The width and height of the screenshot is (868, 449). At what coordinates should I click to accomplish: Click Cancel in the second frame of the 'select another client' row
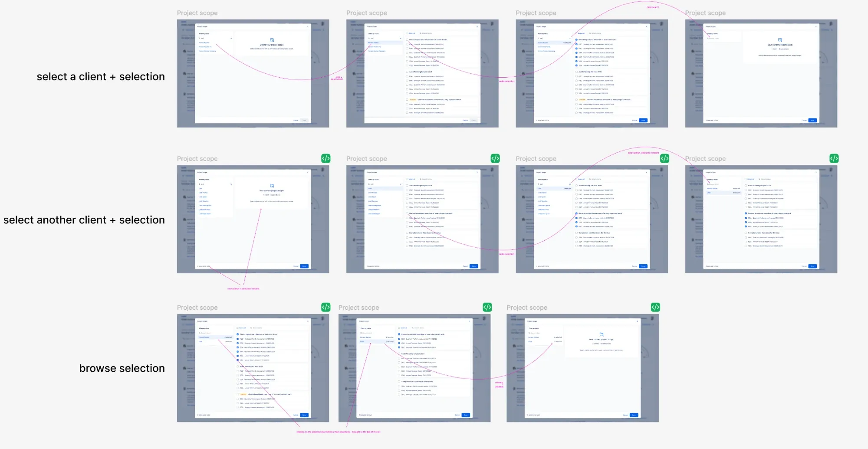[465, 266]
